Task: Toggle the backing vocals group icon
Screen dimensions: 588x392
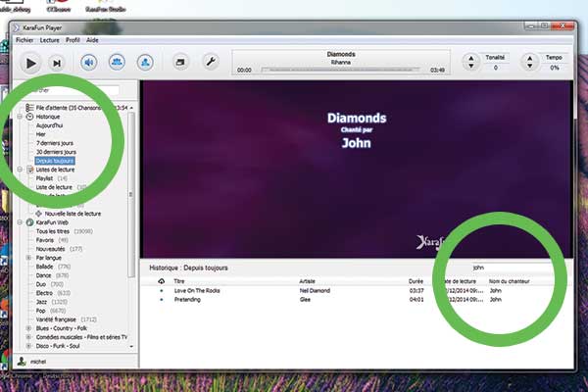Action: (x=117, y=63)
